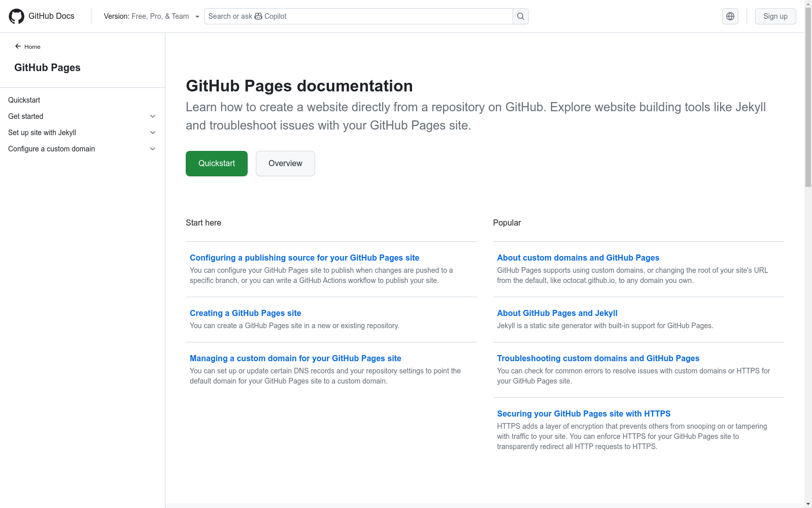The width and height of the screenshot is (812, 508).
Task: Click the Sign up button
Action: (x=775, y=16)
